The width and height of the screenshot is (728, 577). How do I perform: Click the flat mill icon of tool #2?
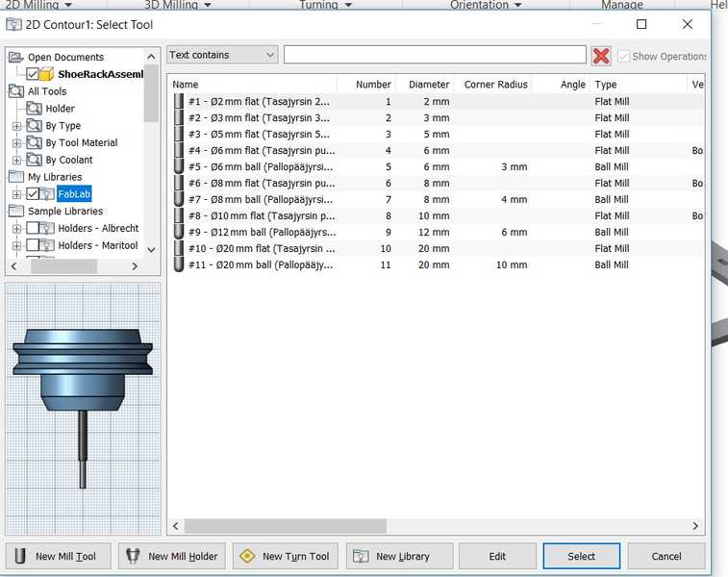click(179, 118)
